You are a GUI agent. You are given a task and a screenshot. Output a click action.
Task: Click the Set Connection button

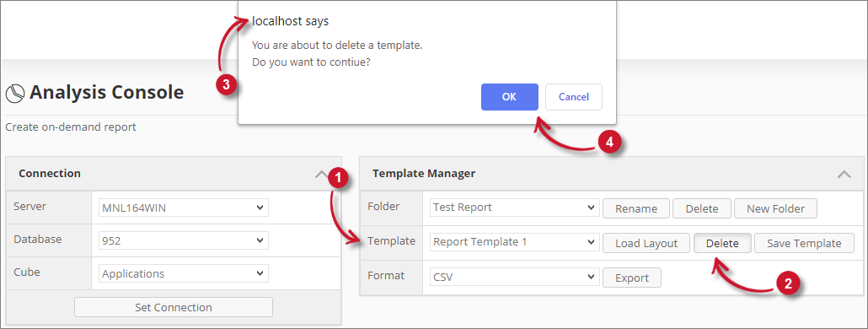point(174,307)
